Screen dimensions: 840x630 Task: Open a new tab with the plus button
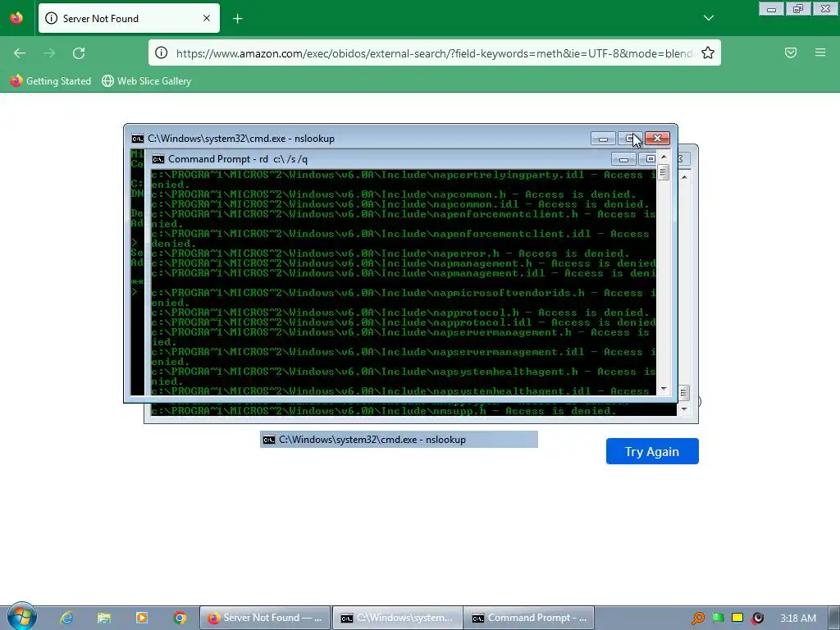[x=237, y=19]
